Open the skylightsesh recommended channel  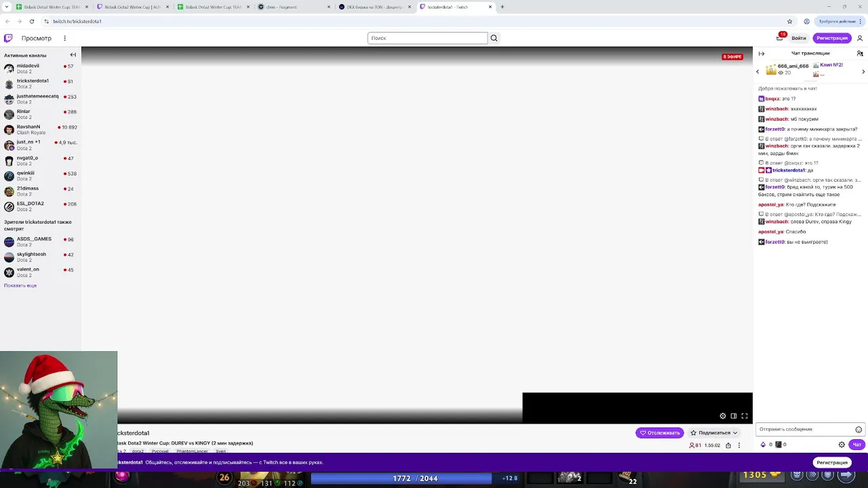coord(41,257)
